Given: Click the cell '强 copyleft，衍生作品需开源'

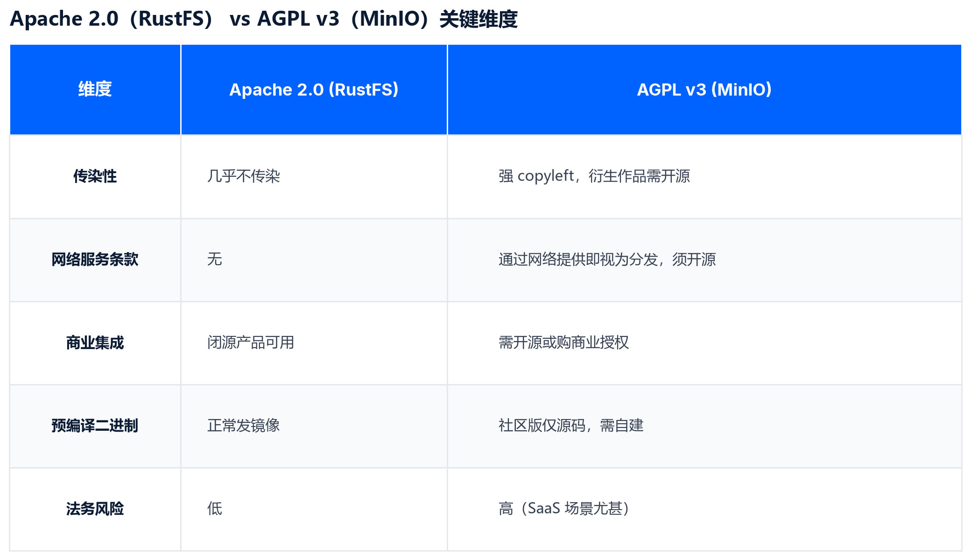Looking at the screenshot, I should pos(704,176).
